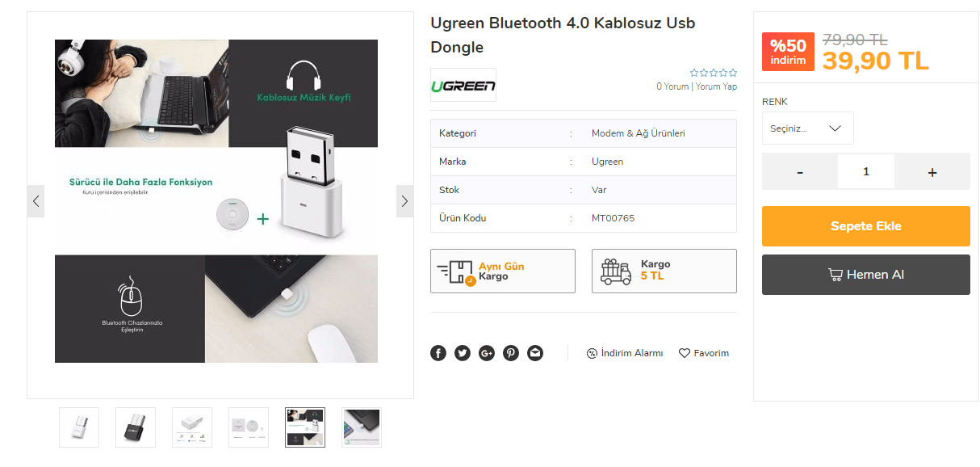Share product via Twitter icon
The image size is (980, 467).
coord(463,353)
